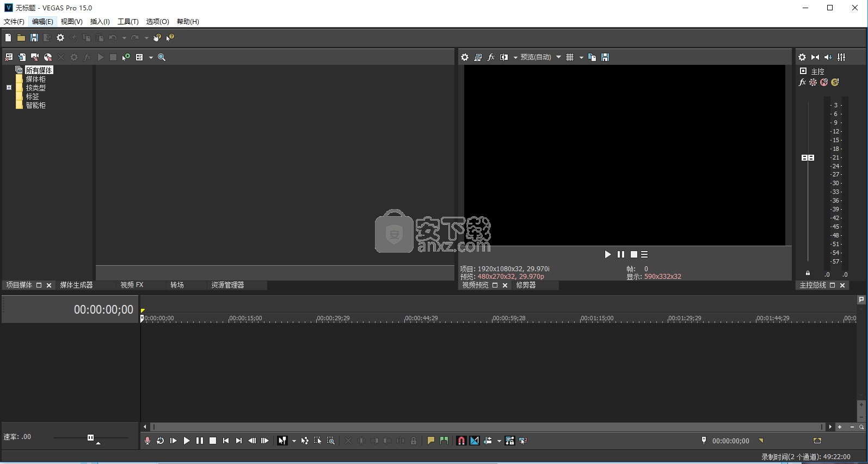
Task: Open the 文件(F) menu
Action: 14,22
